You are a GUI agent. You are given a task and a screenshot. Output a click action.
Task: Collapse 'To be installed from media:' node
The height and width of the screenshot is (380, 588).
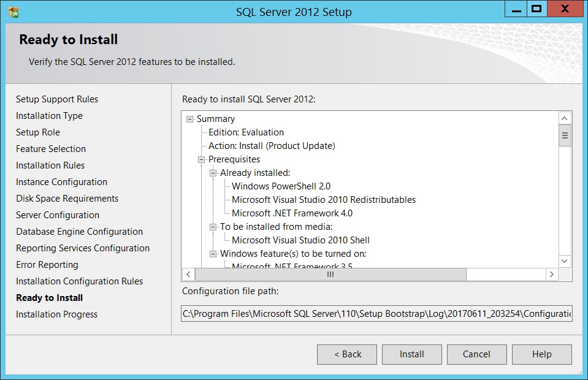[x=213, y=227]
